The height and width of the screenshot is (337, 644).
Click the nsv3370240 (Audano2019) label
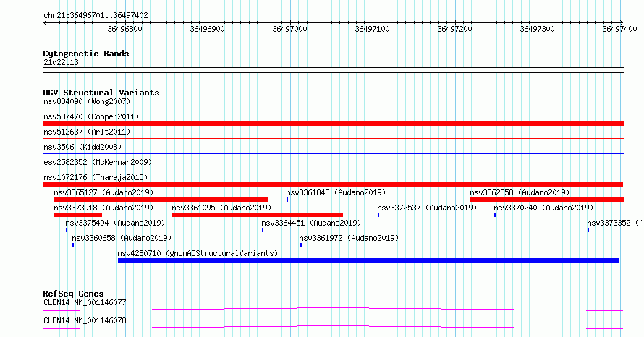point(544,208)
